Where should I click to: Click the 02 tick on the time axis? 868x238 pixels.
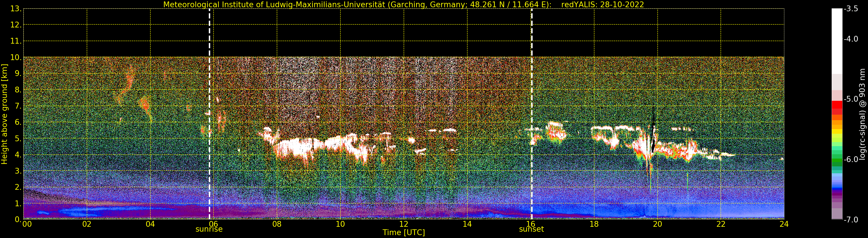(x=87, y=224)
